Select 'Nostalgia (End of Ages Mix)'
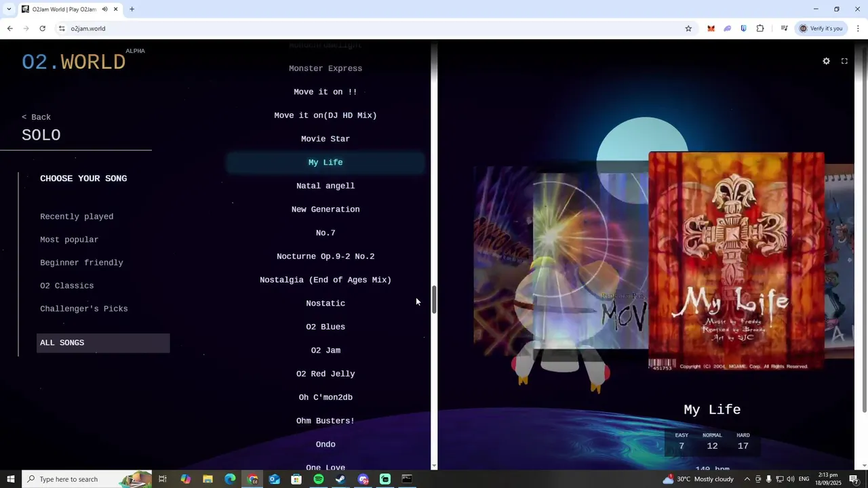Viewport: 868px width, 488px height. [x=325, y=280]
